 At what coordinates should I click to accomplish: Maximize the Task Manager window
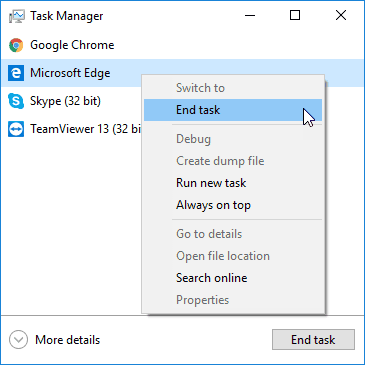[x=295, y=15]
